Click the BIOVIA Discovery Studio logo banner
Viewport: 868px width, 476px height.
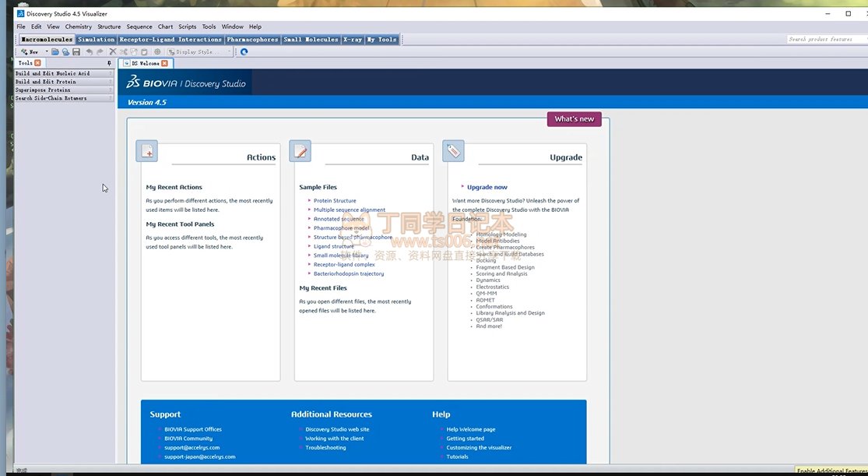coord(186,83)
